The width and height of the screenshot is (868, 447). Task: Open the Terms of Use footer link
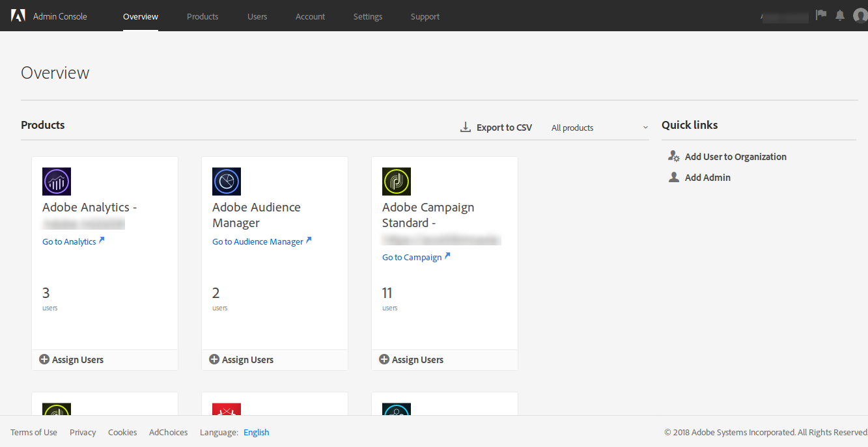tap(34, 432)
